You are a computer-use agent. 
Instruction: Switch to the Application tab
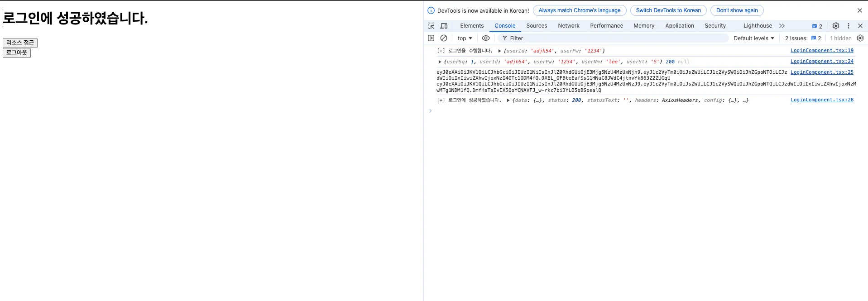point(680,26)
